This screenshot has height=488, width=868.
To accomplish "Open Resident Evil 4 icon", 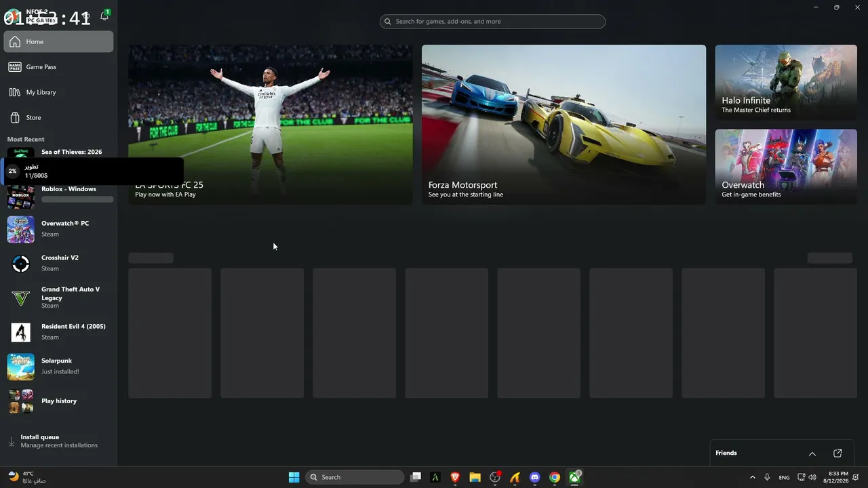I will (20, 332).
